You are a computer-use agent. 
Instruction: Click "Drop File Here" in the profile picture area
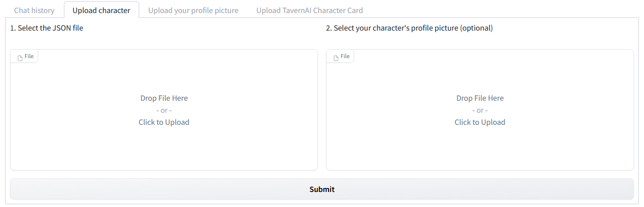click(480, 98)
